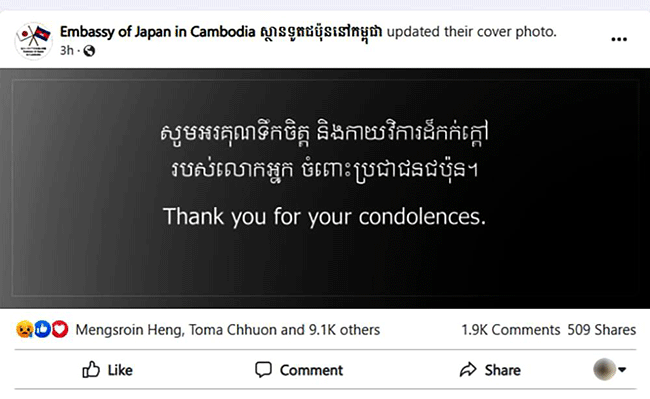Click the Share arrow icon
650x399 pixels.
(x=468, y=370)
